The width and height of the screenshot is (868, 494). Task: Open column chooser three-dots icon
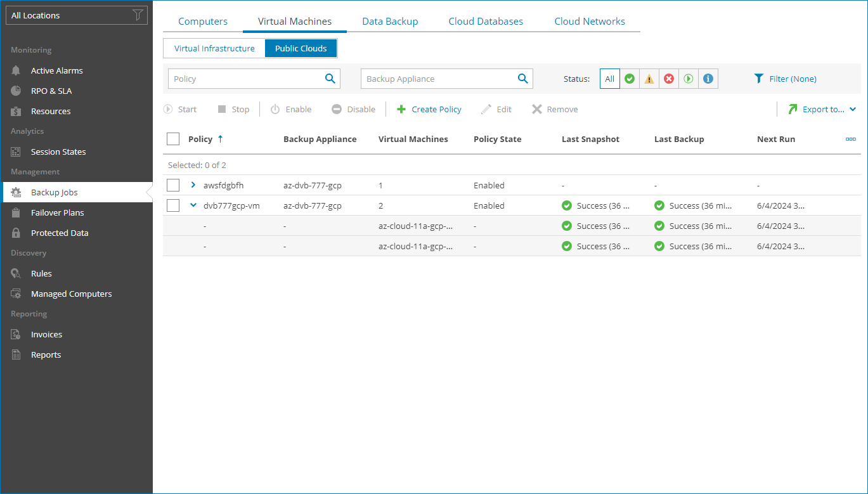pos(851,139)
